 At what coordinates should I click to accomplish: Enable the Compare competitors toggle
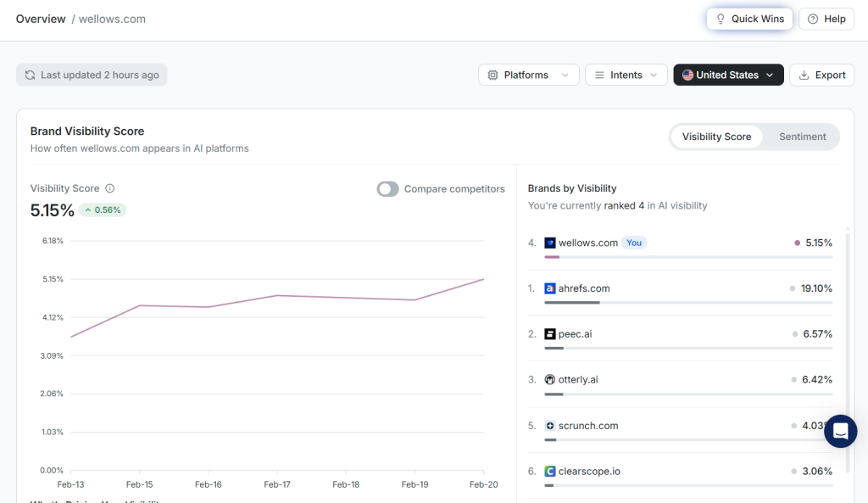(388, 189)
